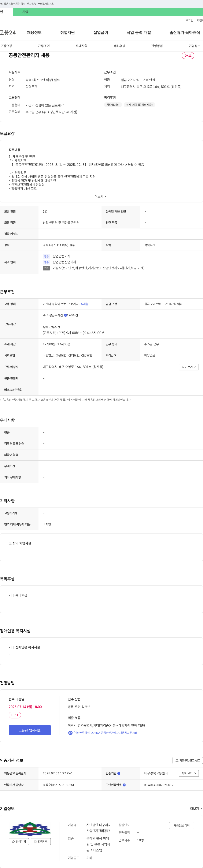
Task: Click the 기타 qualification tag
Action: pyautogui.click(x=47, y=268)
